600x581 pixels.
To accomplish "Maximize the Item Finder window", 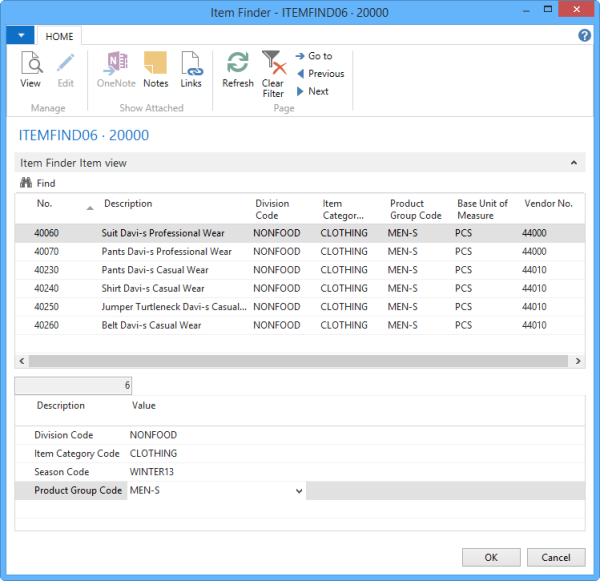I will click(x=548, y=9).
